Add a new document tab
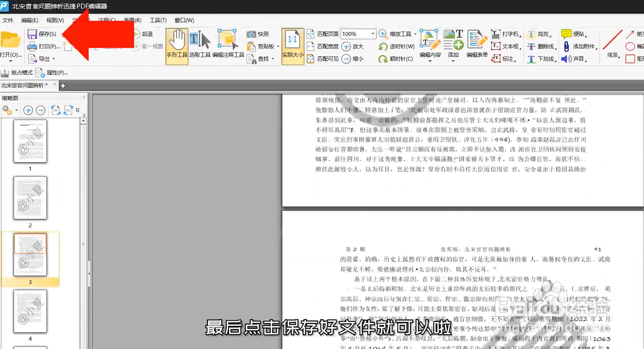Screen dimensions: 644x349 [x=63, y=86]
